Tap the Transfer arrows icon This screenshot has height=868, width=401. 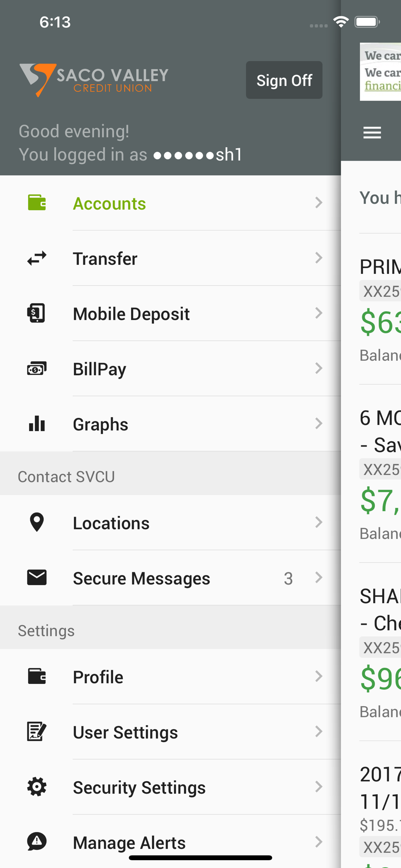(x=37, y=258)
